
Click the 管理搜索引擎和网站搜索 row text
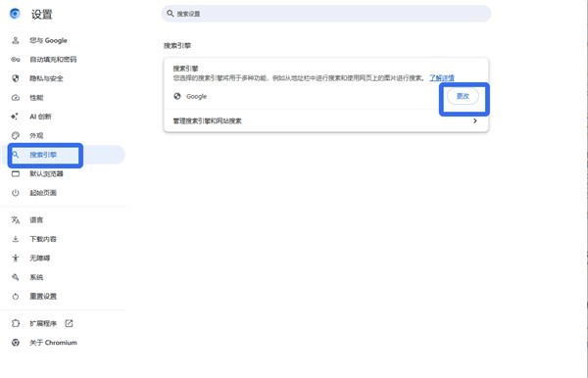[x=207, y=120]
